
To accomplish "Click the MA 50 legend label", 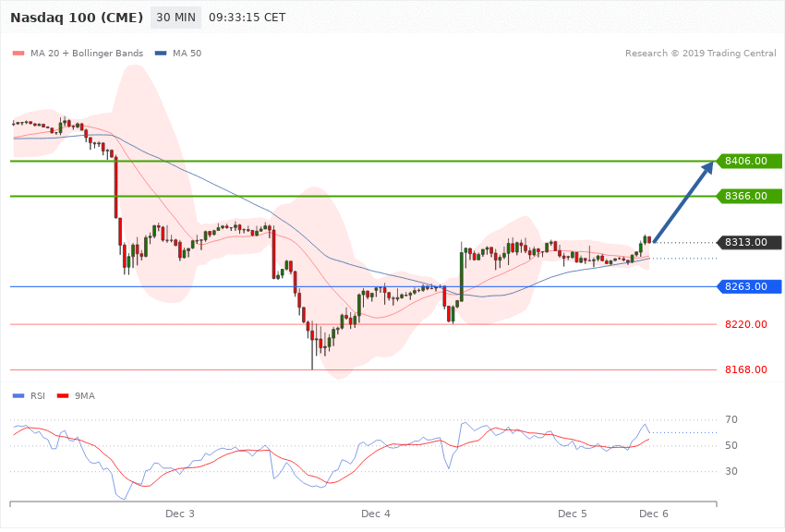I will (187, 53).
